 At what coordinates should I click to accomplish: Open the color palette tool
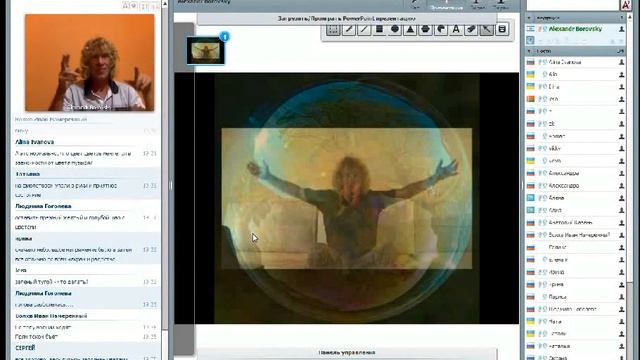[441, 29]
